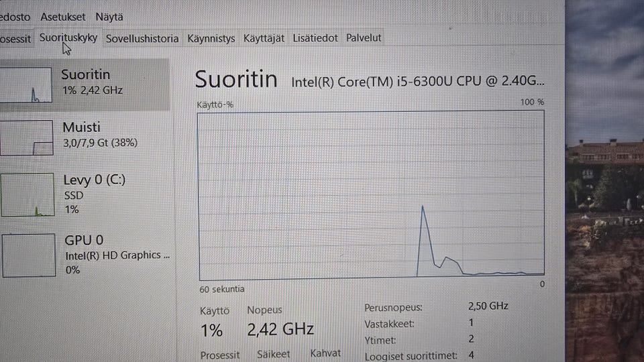Switch to the Sovellushistoria tab
Screen dimensions: 644x362
click(142, 39)
